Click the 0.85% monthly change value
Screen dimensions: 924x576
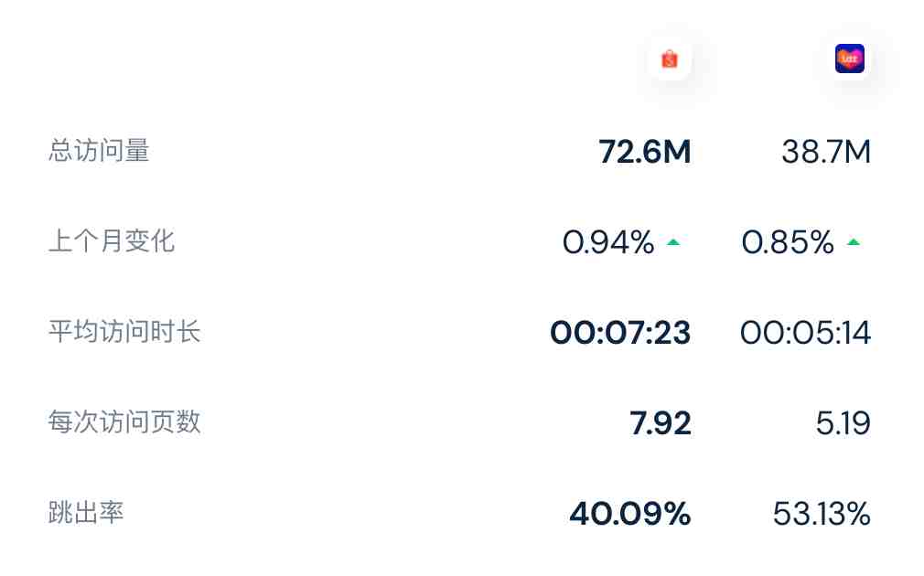(788, 242)
